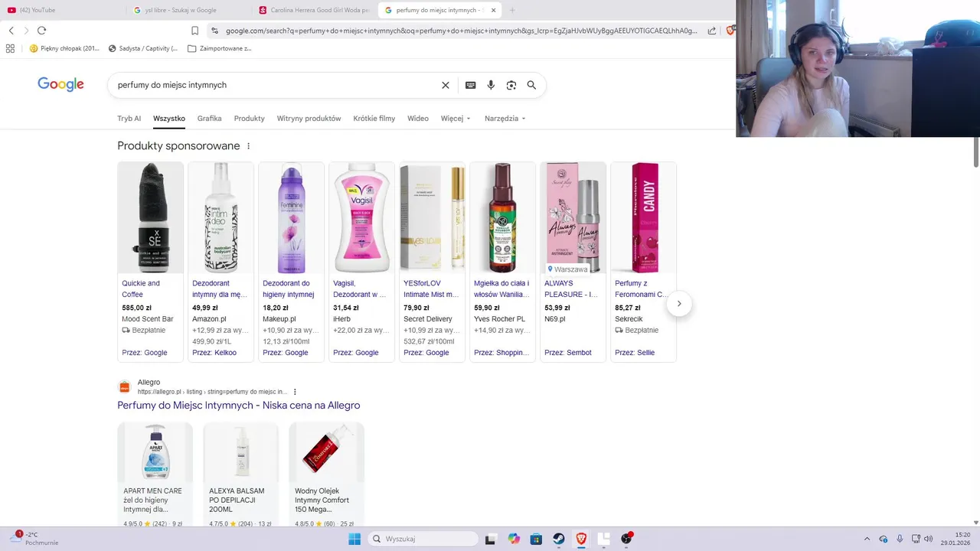Screen dimensions: 980x551
Task: Open the on-screen keyboard input tool
Action: click(x=470, y=85)
